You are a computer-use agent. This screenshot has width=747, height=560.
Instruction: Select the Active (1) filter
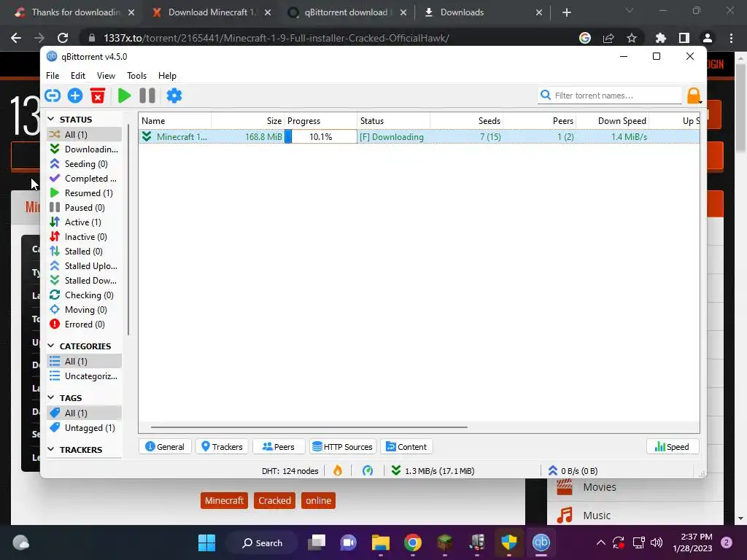click(x=85, y=222)
